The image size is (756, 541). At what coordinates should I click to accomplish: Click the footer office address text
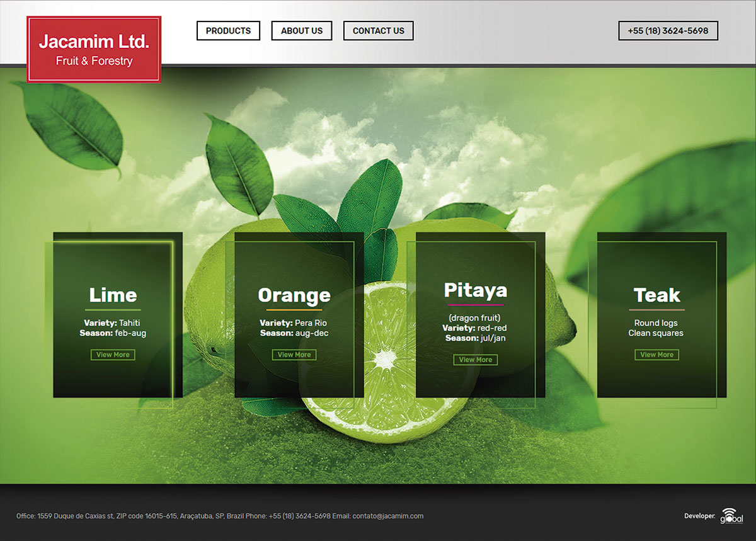(130, 516)
